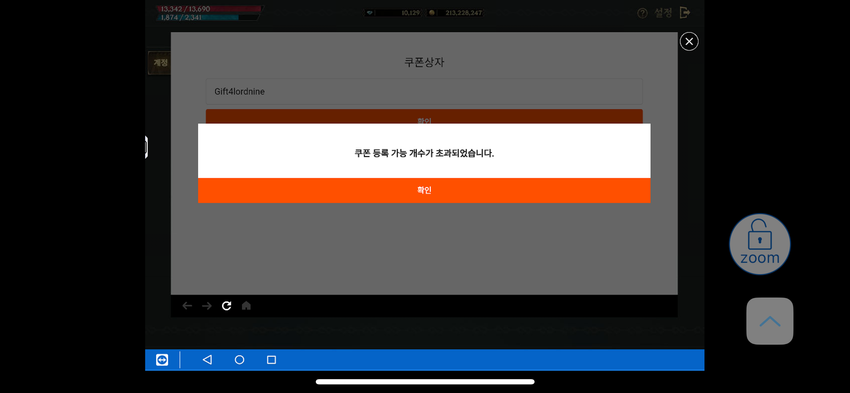This screenshot has width=850, height=393.
Task: Open the webview home icon
Action: point(246,306)
